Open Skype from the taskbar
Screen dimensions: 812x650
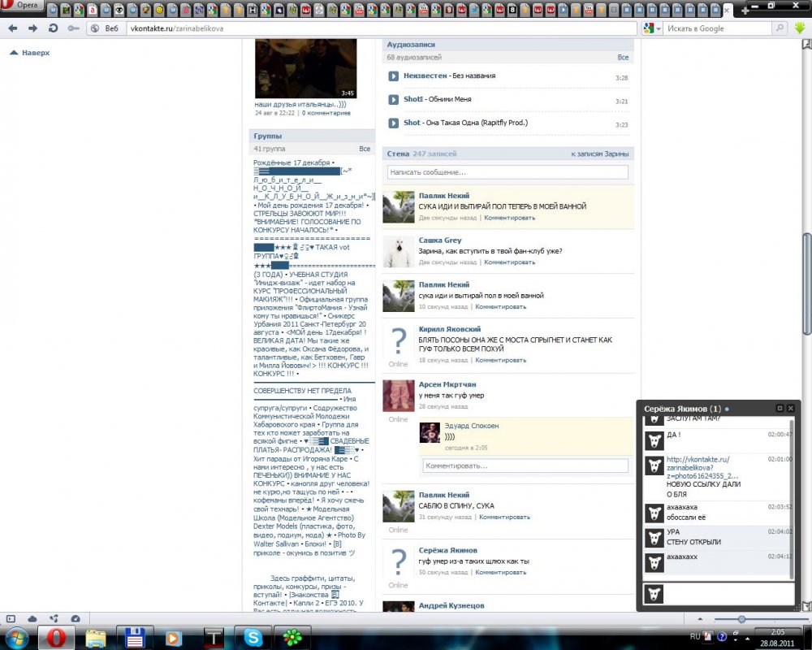[253, 638]
